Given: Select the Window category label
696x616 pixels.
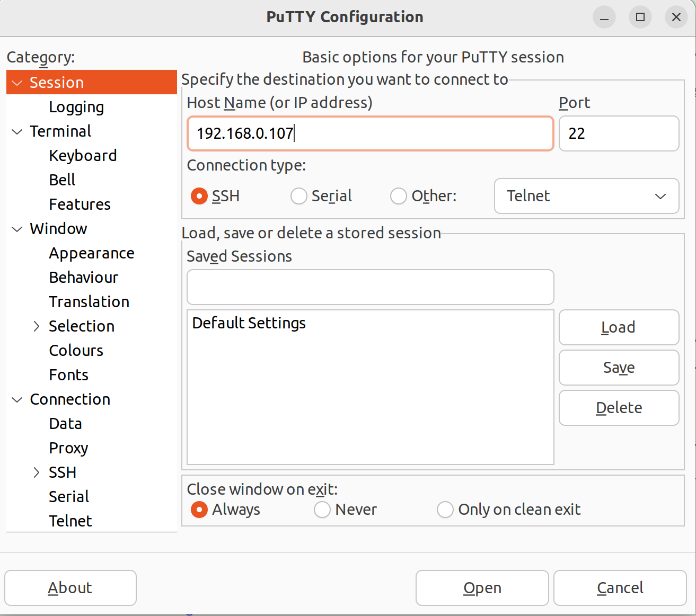Looking at the screenshot, I should tap(58, 229).
